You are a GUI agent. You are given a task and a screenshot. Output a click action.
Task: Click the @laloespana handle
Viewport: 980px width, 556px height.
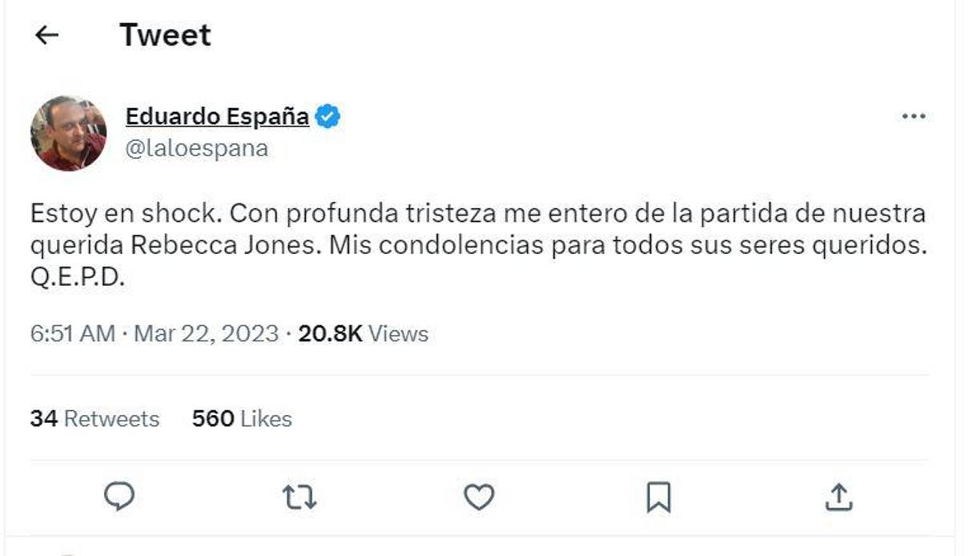tap(198, 147)
